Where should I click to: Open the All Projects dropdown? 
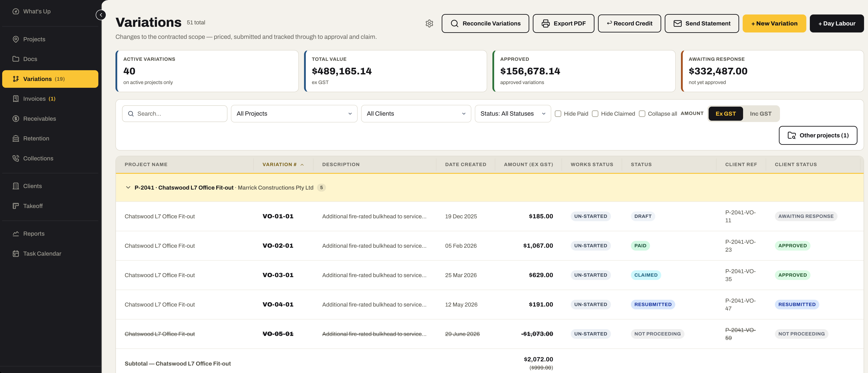pyautogui.click(x=294, y=114)
